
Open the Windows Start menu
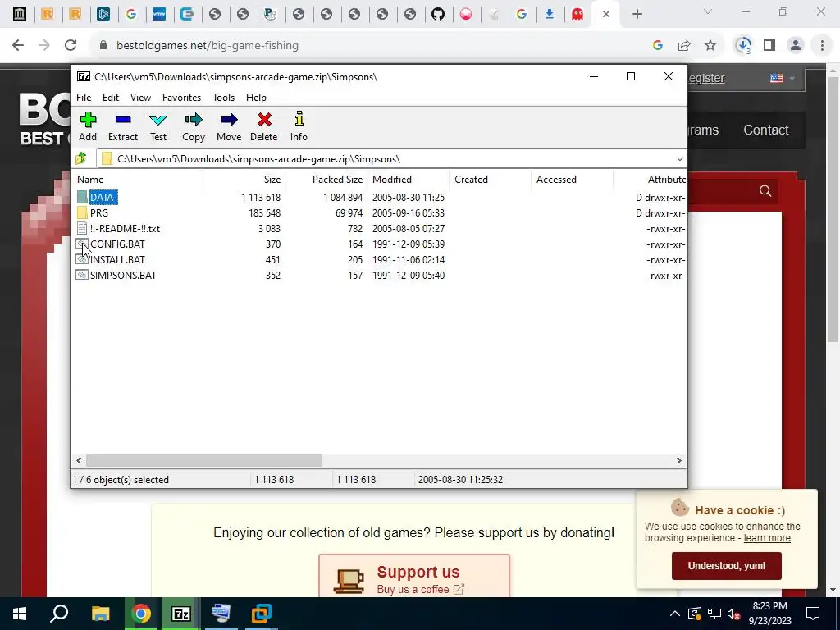point(20,614)
